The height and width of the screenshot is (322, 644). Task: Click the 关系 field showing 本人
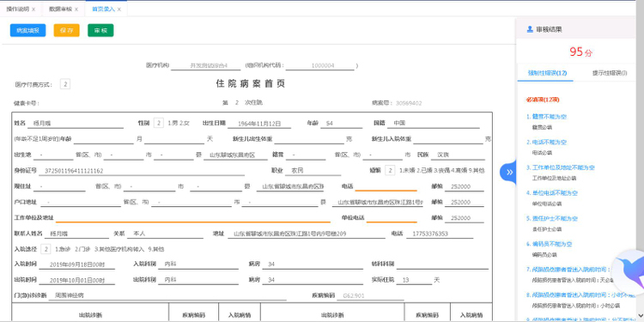165,234
